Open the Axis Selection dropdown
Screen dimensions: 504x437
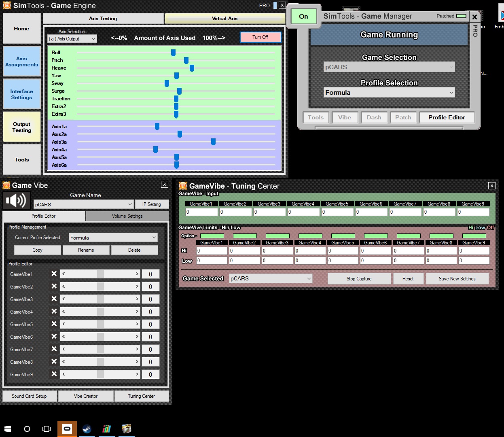click(x=72, y=39)
